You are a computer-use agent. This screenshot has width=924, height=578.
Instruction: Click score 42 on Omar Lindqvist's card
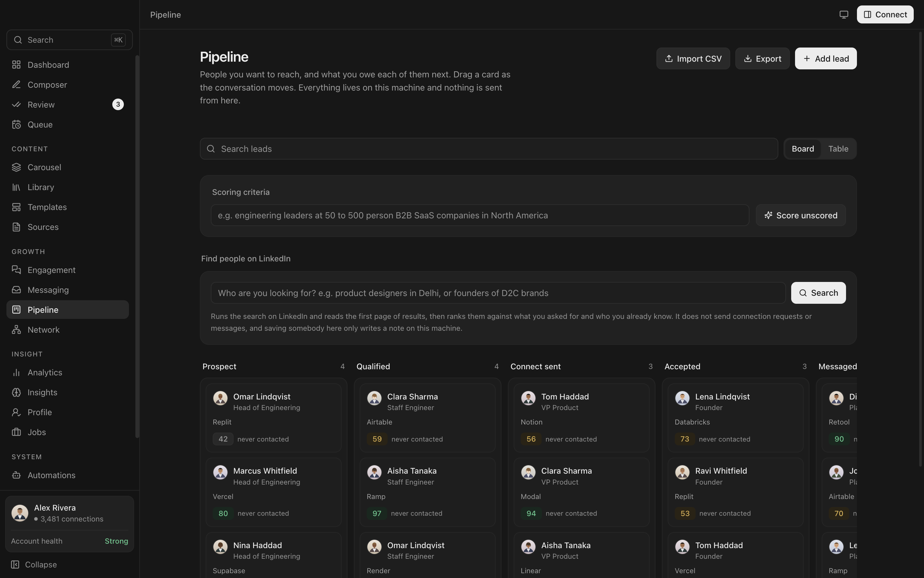(x=223, y=439)
